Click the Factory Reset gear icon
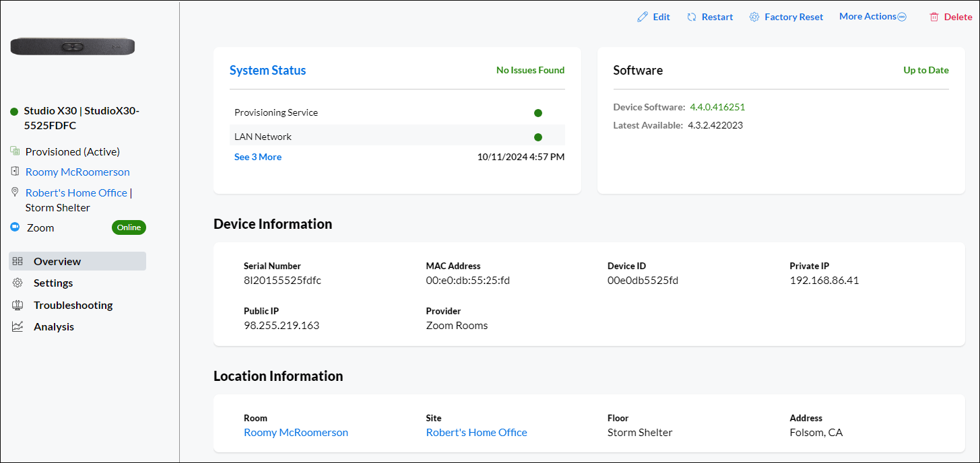 [x=754, y=17]
